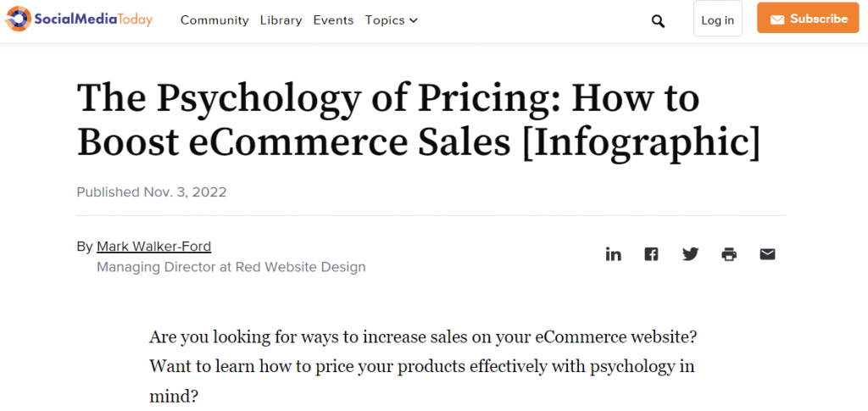Click envelope icon inside the Subscribe button

[777, 19]
